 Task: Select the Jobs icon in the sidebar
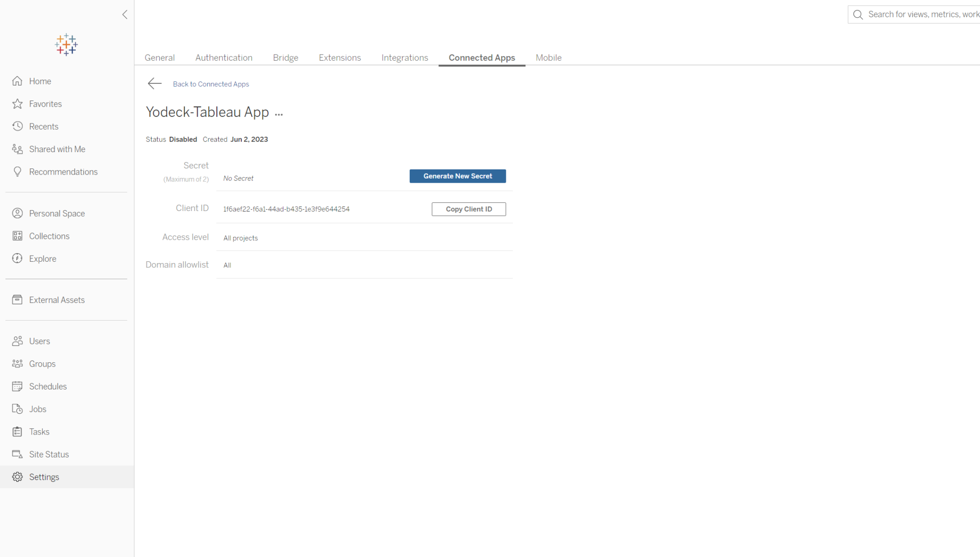pos(18,409)
